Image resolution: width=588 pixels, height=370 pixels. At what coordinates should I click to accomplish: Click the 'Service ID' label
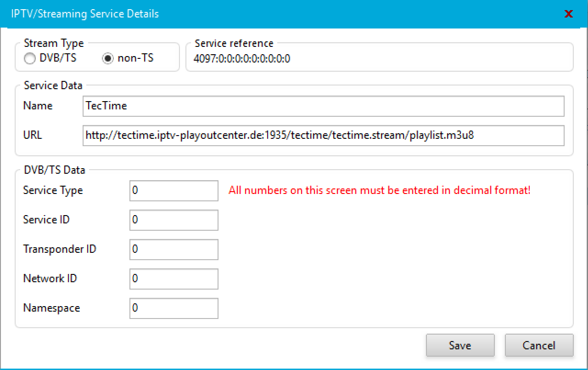(46, 220)
